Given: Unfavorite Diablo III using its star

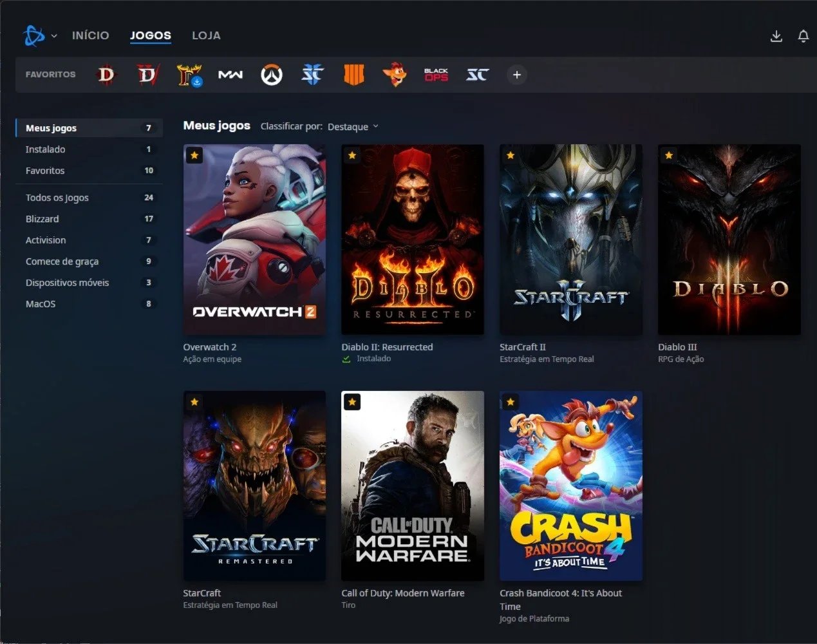Looking at the screenshot, I should point(669,155).
